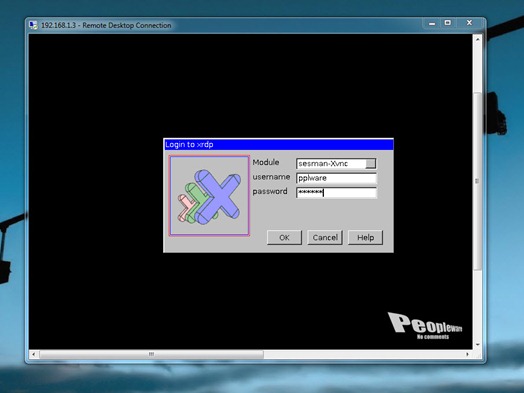Open Help in the xrdp login dialog
Image resolution: width=524 pixels, height=393 pixels.
click(365, 238)
